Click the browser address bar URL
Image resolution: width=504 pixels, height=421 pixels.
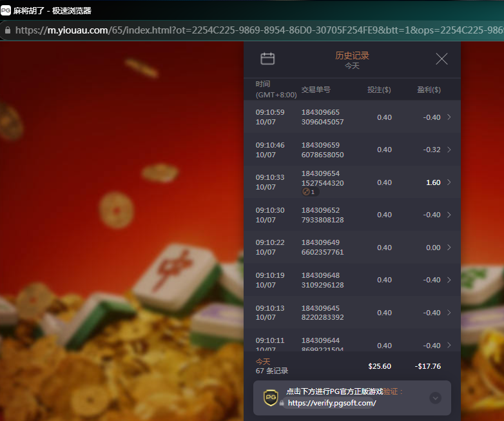259,30
